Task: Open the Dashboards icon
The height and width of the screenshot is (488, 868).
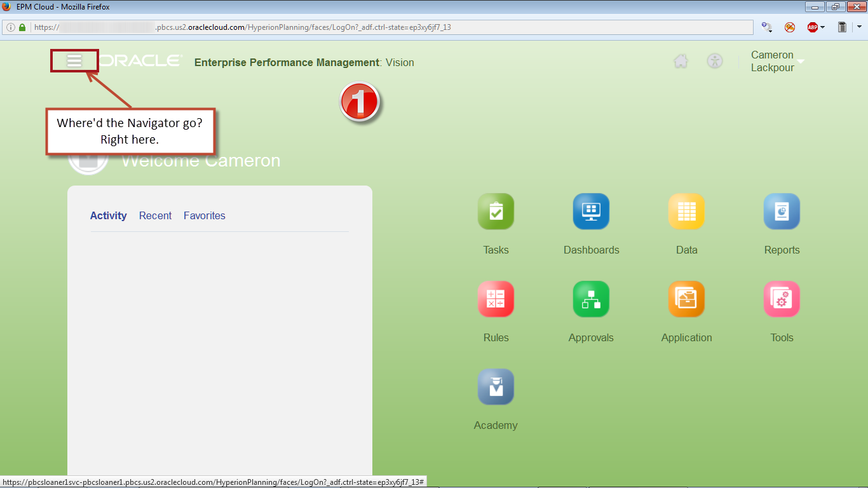Action: (591, 212)
